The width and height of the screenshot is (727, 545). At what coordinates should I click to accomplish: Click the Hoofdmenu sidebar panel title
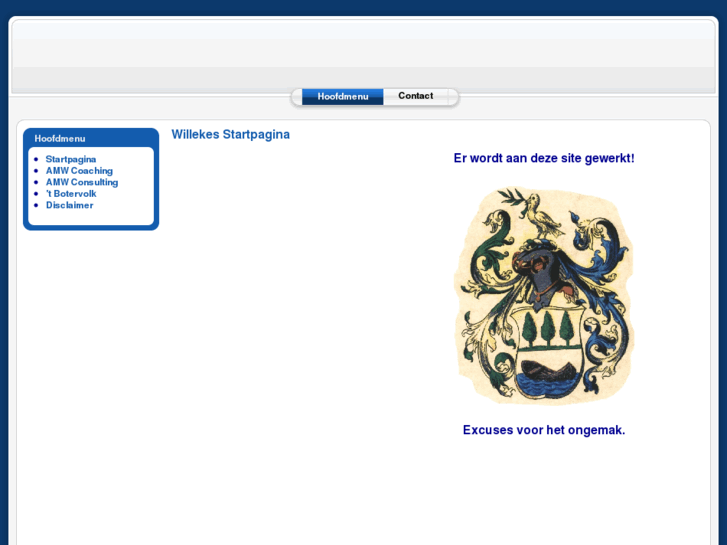click(60, 139)
